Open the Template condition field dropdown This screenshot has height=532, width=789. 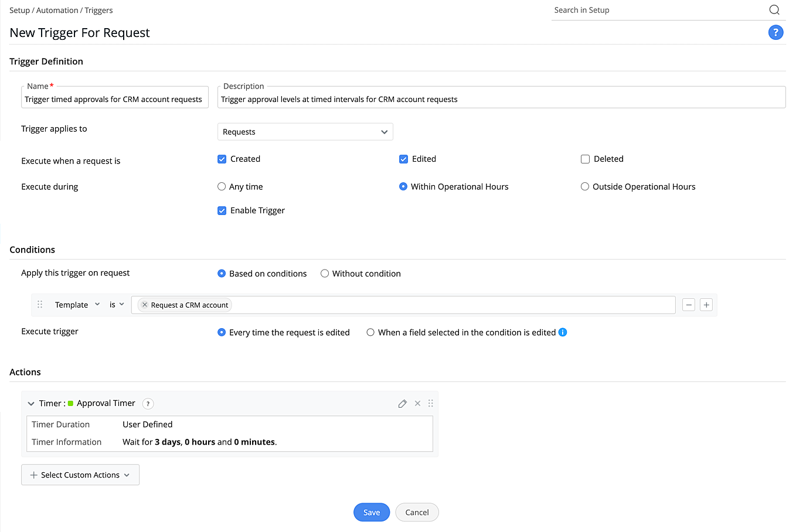(x=77, y=305)
